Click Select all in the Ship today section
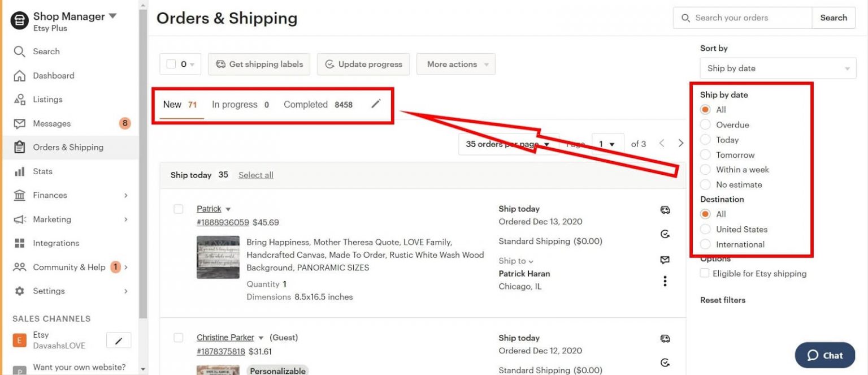Viewport: 868px width, 375px height. pyautogui.click(x=255, y=175)
